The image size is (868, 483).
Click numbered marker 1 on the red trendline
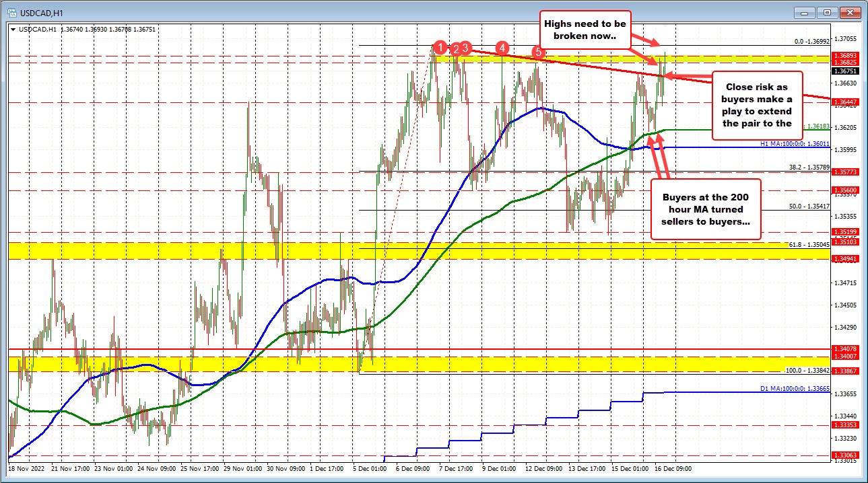pyautogui.click(x=442, y=48)
